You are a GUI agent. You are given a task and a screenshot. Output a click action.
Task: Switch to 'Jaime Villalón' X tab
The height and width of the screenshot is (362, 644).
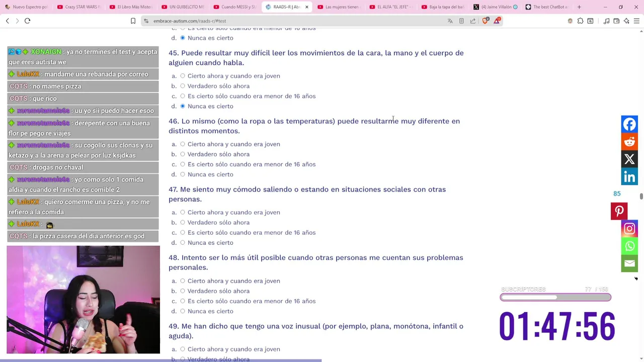click(x=495, y=7)
